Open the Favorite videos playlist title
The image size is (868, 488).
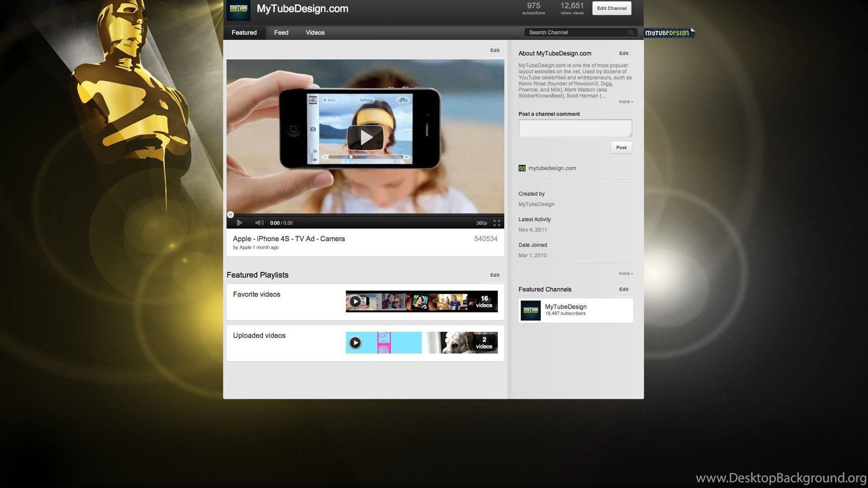(256, 294)
